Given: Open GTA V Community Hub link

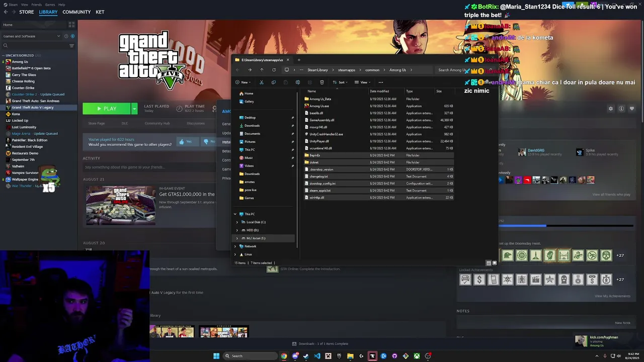Looking at the screenshot, I should [157, 123].
